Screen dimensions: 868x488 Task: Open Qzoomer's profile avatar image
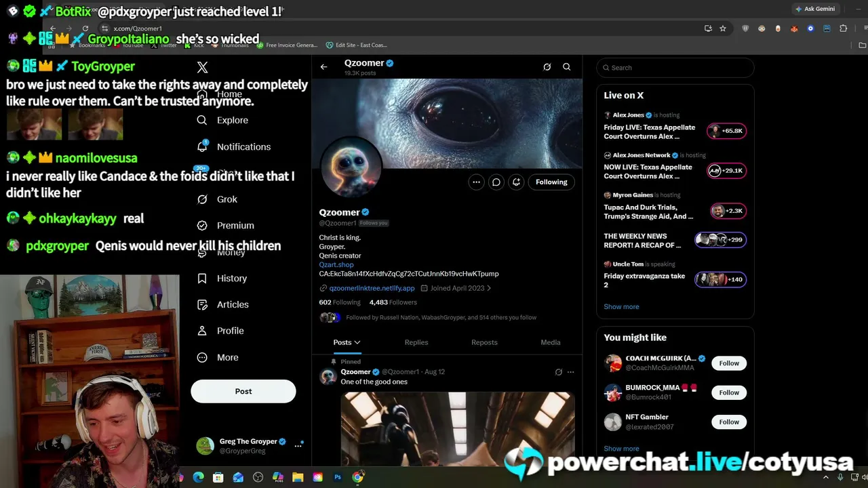tap(351, 167)
